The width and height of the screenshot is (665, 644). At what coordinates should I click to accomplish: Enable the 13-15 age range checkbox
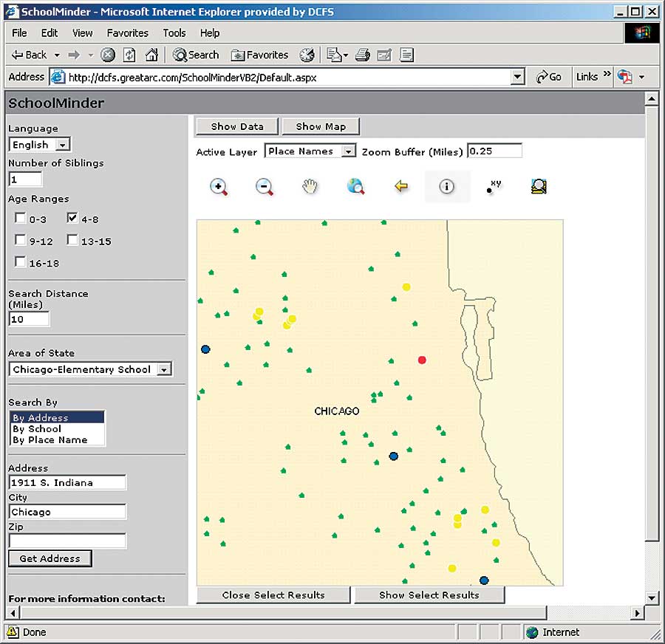tap(72, 240)
